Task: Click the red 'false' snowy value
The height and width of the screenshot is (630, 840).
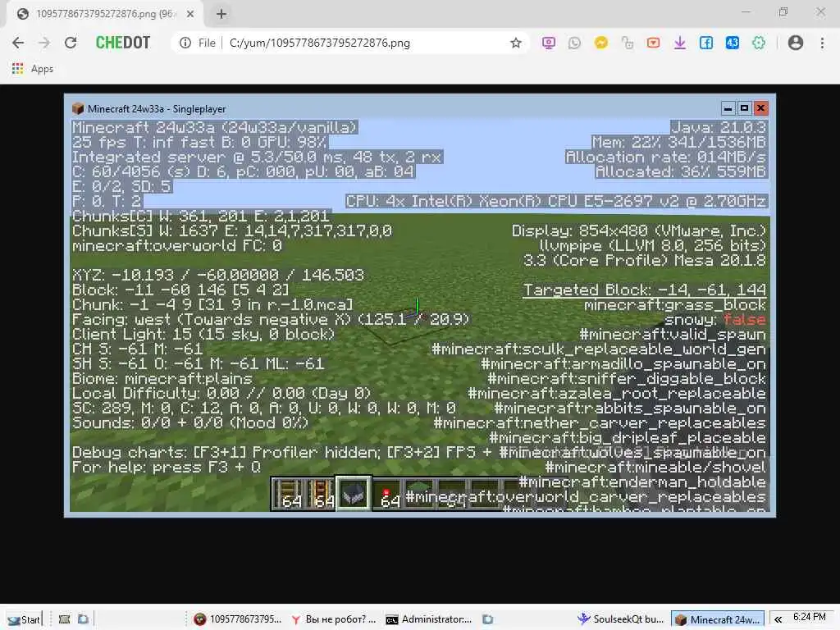Action: coord(745,320)
